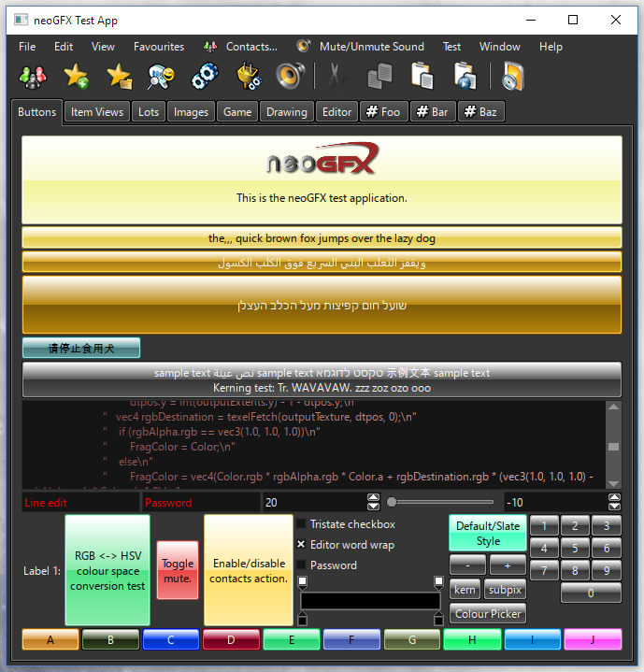Image resolution: width=644 pixels, height=672 pixels.
Task: Open the File menu
Action: point(27,47)
